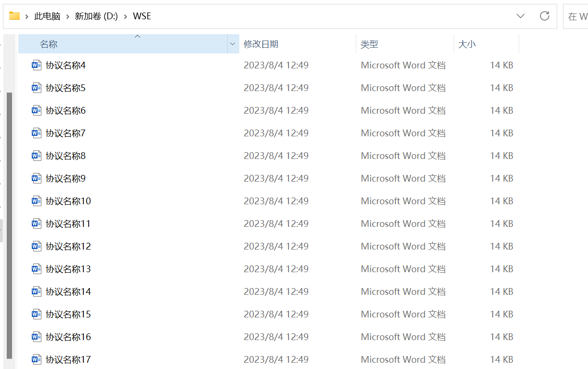Select the file 协议名称5
588x369 pixels.
tap(65, 88)
